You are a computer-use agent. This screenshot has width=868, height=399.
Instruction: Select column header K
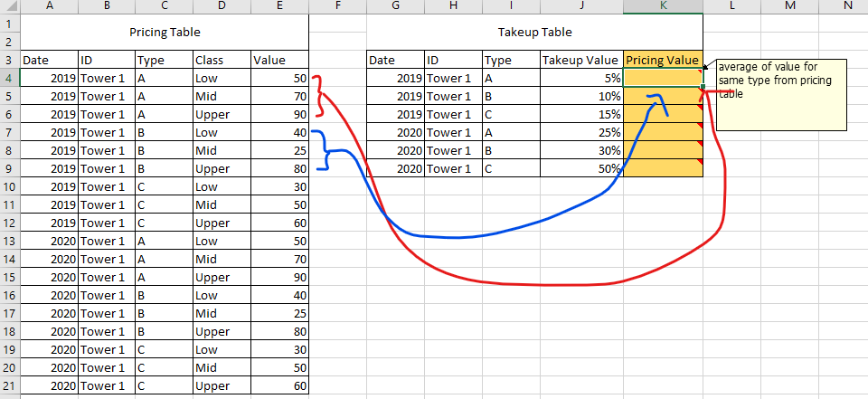[663, 6]
